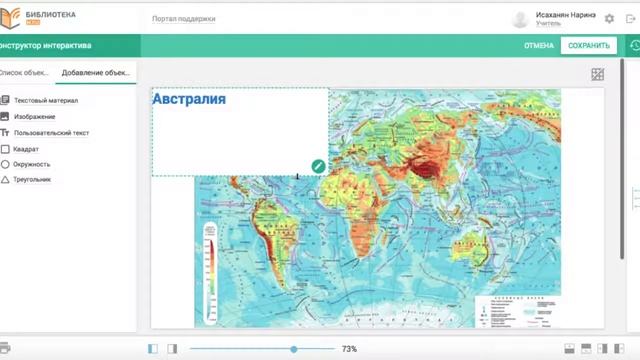Click the print icon at bottom left

click(4, 348)
